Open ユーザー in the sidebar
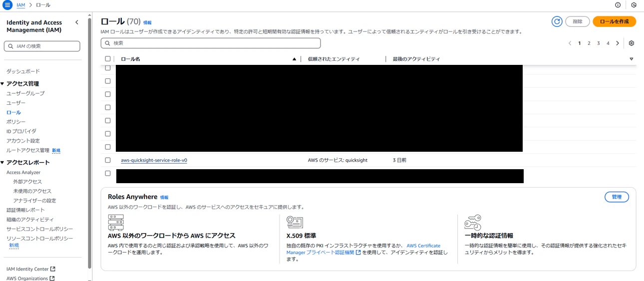Viewport: 644px width, 281px height. 16,103
